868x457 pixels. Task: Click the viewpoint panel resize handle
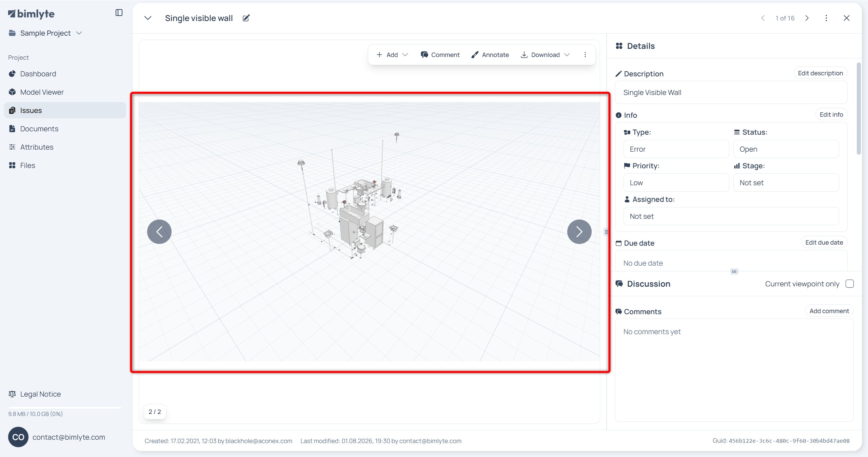(x=606, y=232)
